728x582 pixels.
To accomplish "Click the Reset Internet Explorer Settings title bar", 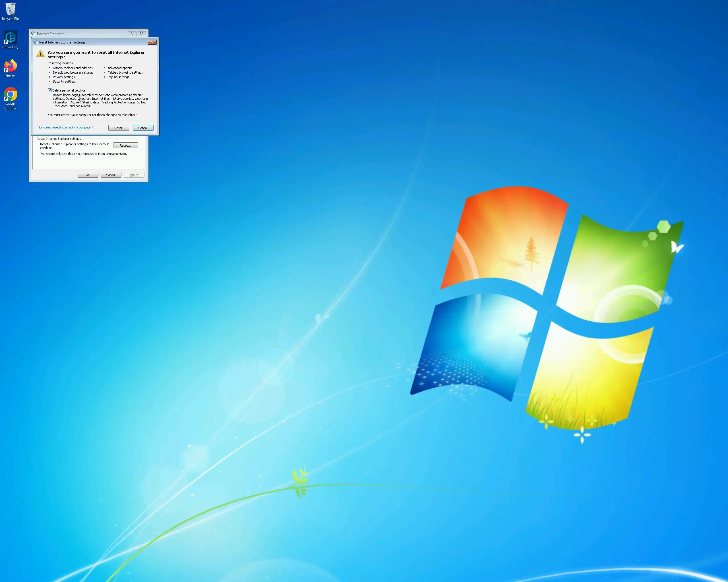I will [101, 42].
